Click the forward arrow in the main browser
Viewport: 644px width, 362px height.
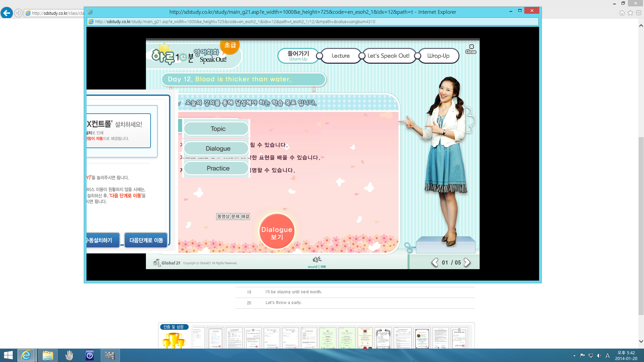coord(18,13)
